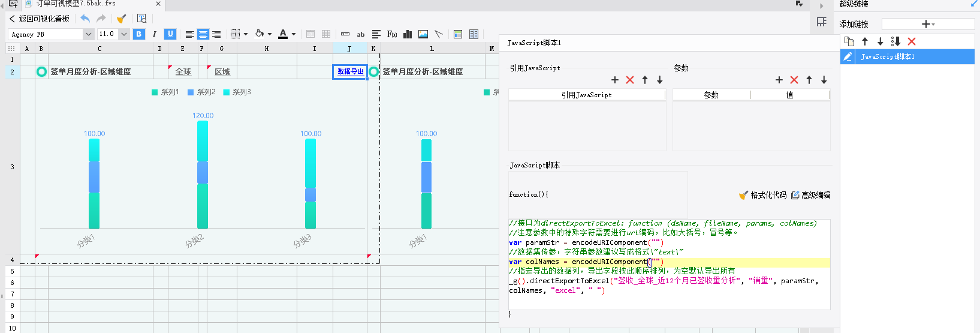Screen dimensions: 980x333
Task: Click the undo arrow in the toolbar
Action: coord(85,19)
